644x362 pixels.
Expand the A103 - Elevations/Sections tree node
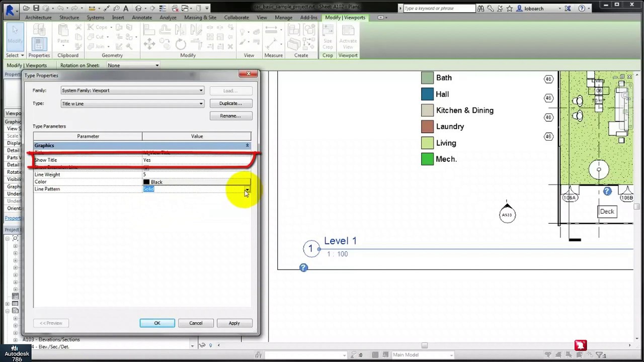pos(16,339)
